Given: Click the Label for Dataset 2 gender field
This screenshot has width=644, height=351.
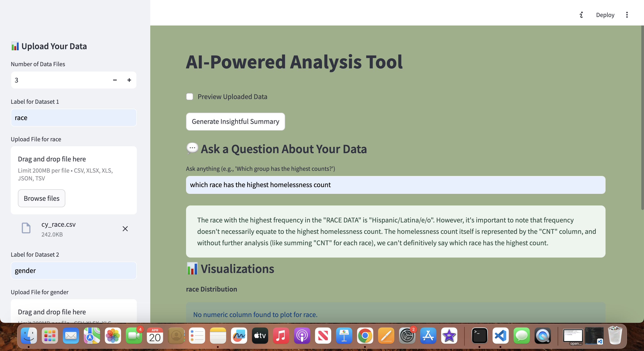Looking at the screenshot, I should pyautogui.click(x=74, y=271).
